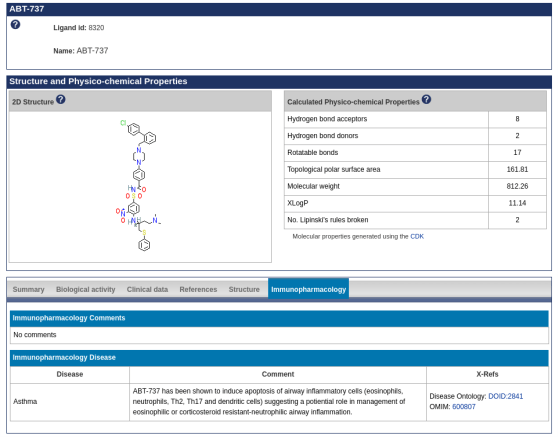This screenshot has width=559, height=437.
Task: Click Molecular weight value 812.26
Action: tap(517, 186)
